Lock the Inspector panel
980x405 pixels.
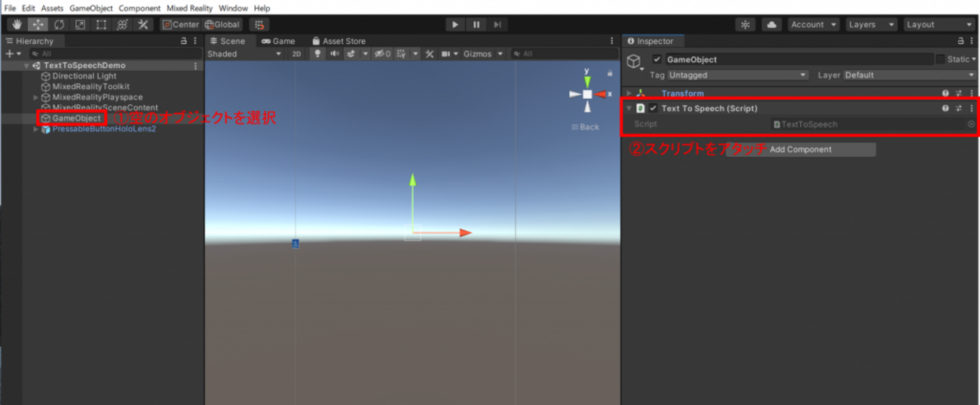[x=960, y=41]
